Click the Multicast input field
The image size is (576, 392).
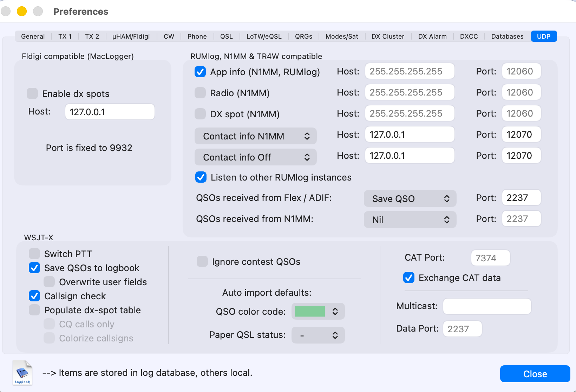(487, 306)
